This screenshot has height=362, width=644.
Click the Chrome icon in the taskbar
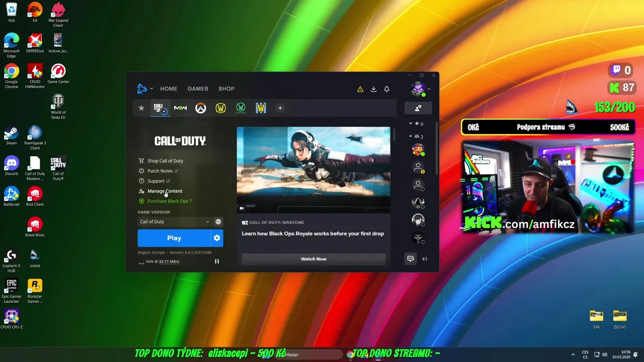[350, 354]
